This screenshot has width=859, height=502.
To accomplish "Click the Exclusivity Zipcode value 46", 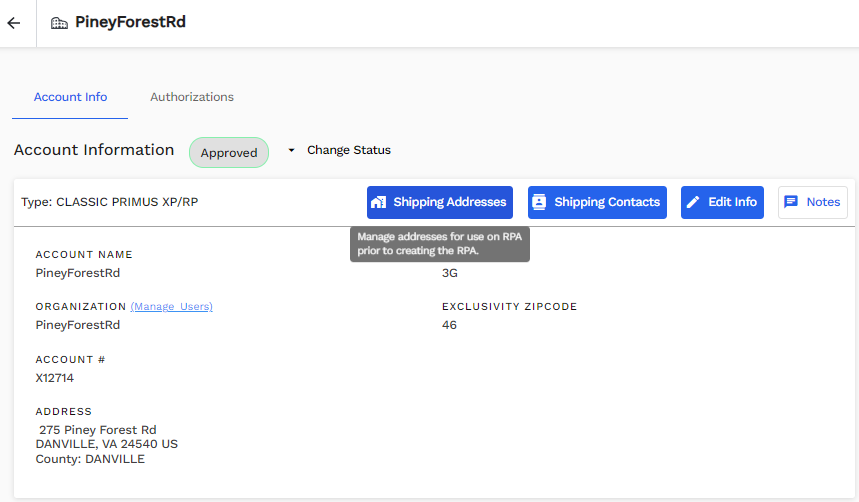I will coord(449,325).
